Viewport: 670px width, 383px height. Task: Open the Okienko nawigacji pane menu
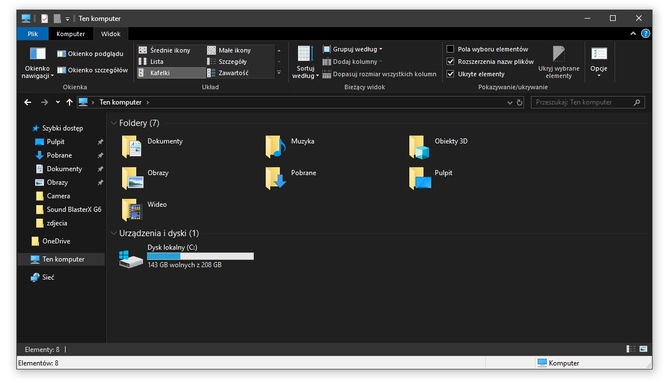tap(37, 63)
